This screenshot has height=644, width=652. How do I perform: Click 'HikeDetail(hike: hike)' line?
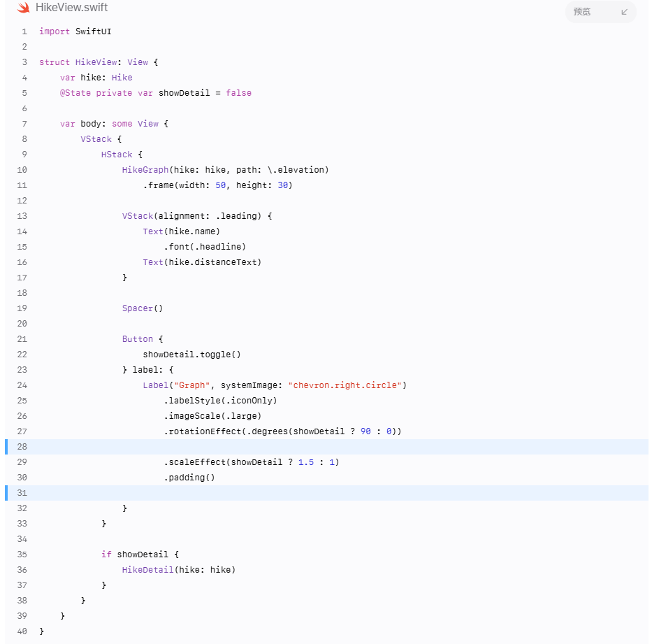[179, 571]
